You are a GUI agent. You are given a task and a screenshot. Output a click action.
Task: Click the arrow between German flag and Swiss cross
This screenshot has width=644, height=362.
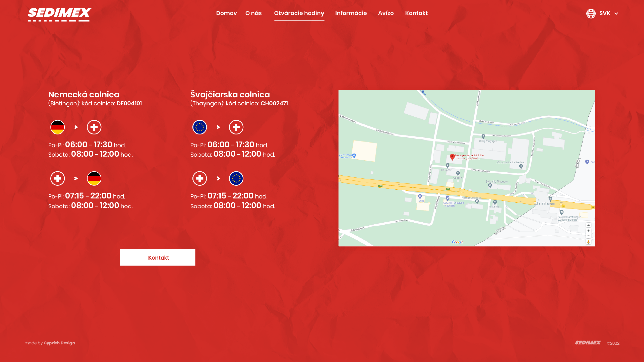click(x=76, y=127)
